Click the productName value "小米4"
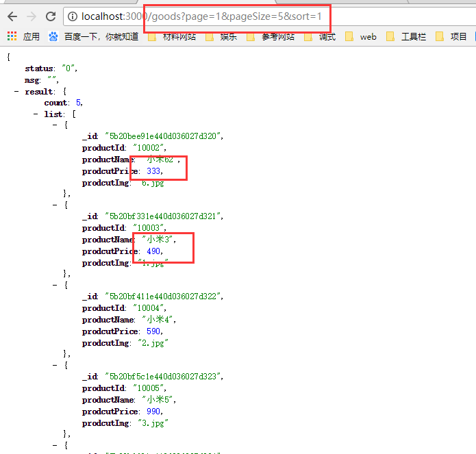This screenshot has width=476, height=454. 158,320
